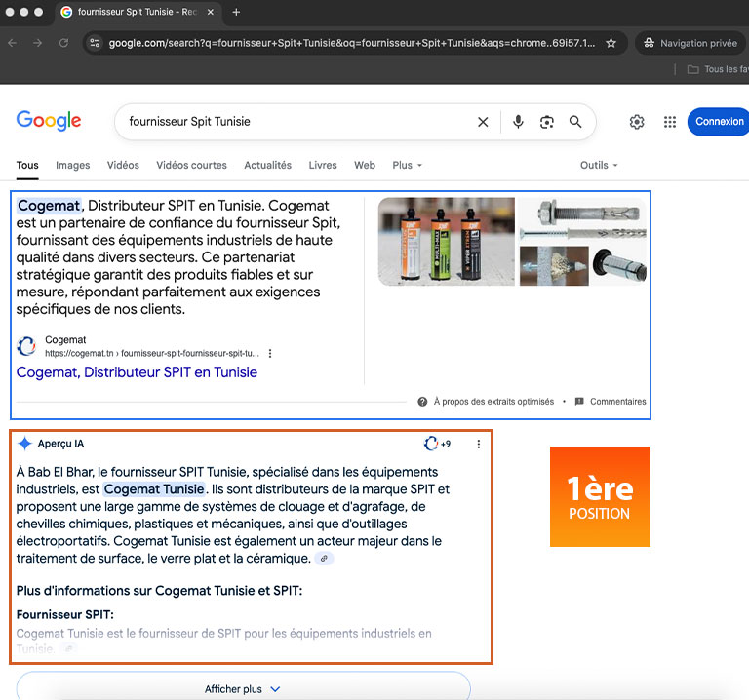This screenshot has width=749, height=700.
Task: Search by image with Google Lens
Action: pos(547,122)
